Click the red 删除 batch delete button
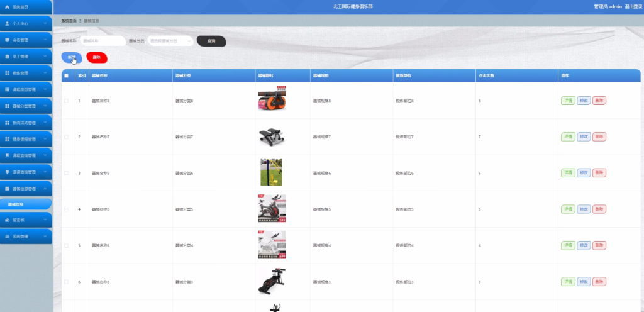 pyautogui.click(x=97, y=58)
